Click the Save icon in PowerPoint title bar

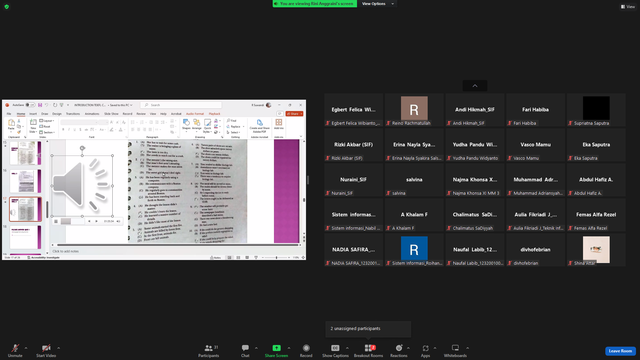(x=40, y=105)
